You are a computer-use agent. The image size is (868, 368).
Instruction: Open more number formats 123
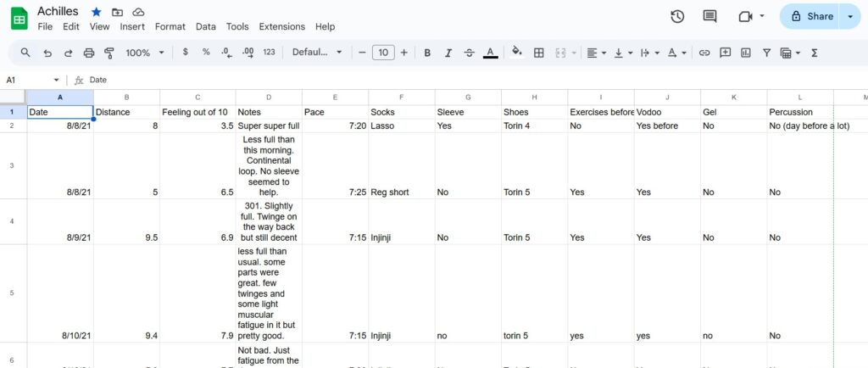tap(269, 52)
